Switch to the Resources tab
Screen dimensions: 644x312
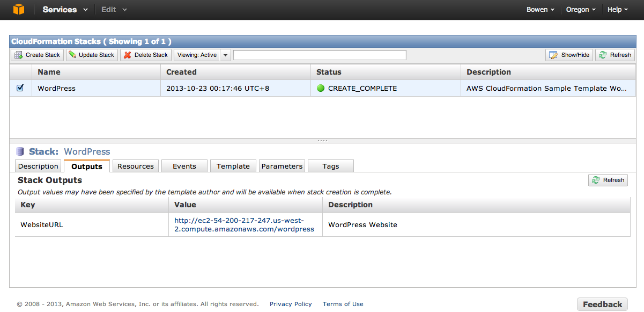(x=136, y=166)
